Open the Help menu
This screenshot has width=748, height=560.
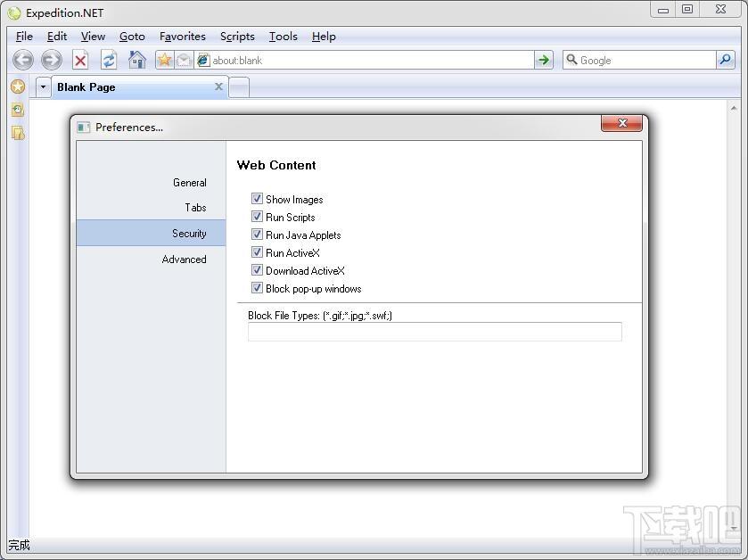(324, 37)
